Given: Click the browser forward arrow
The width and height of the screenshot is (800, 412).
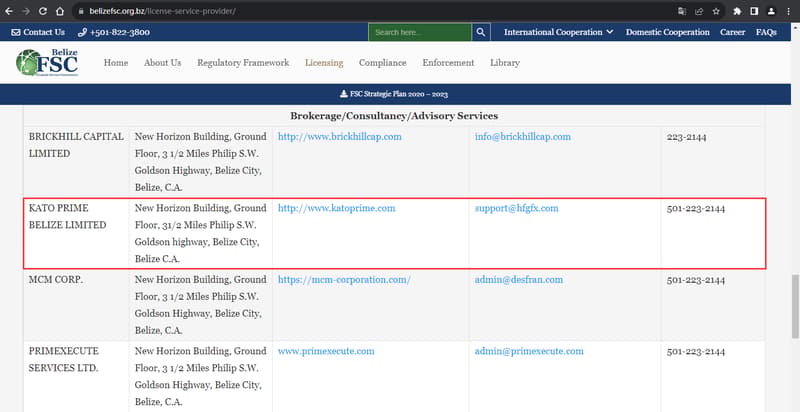Looking at the screenshot, I should coord(26,11).
